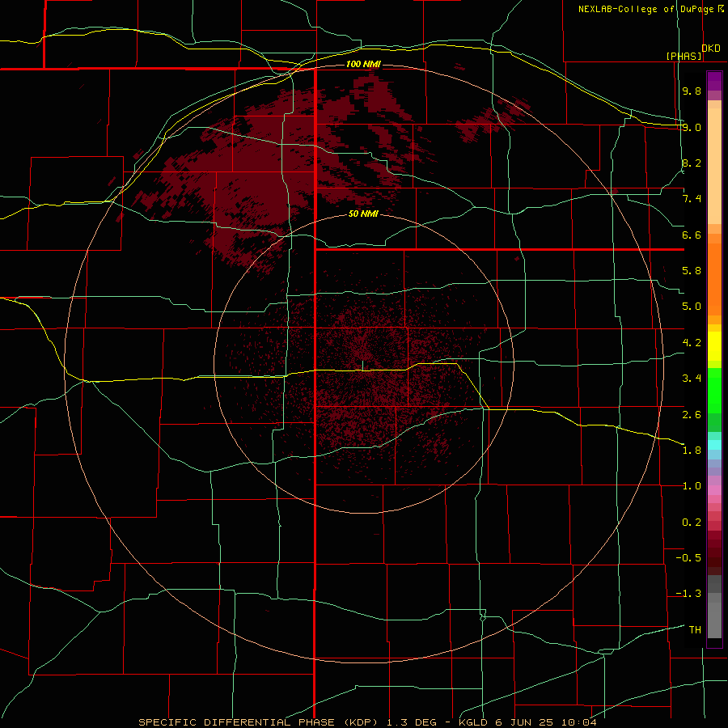The width and height of the screenshot is (728, 728).
Task: Click the TH threshold label
Action: coord(695,630)
